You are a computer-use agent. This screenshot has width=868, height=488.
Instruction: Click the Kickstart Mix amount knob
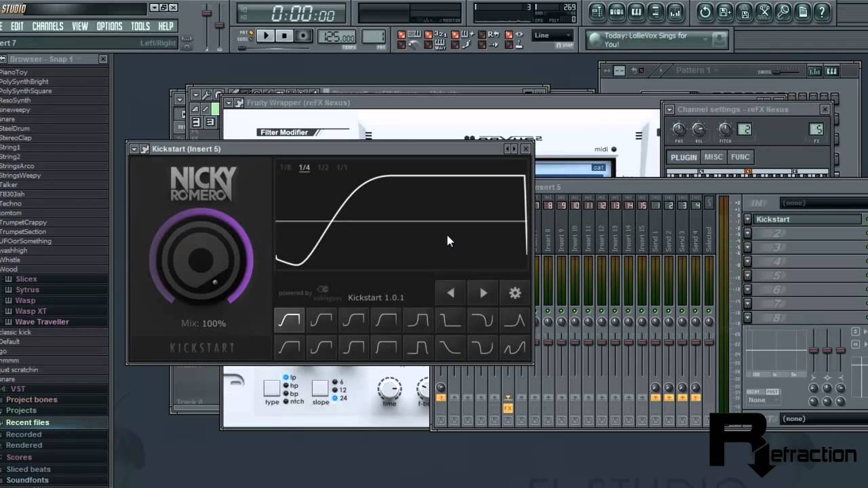tap(201, 259)
